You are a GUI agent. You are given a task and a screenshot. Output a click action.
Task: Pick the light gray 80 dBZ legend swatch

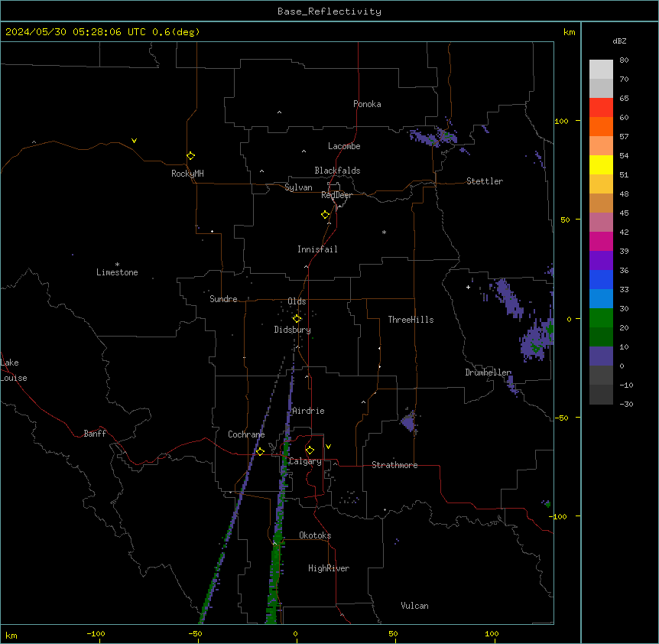(601, 69)
